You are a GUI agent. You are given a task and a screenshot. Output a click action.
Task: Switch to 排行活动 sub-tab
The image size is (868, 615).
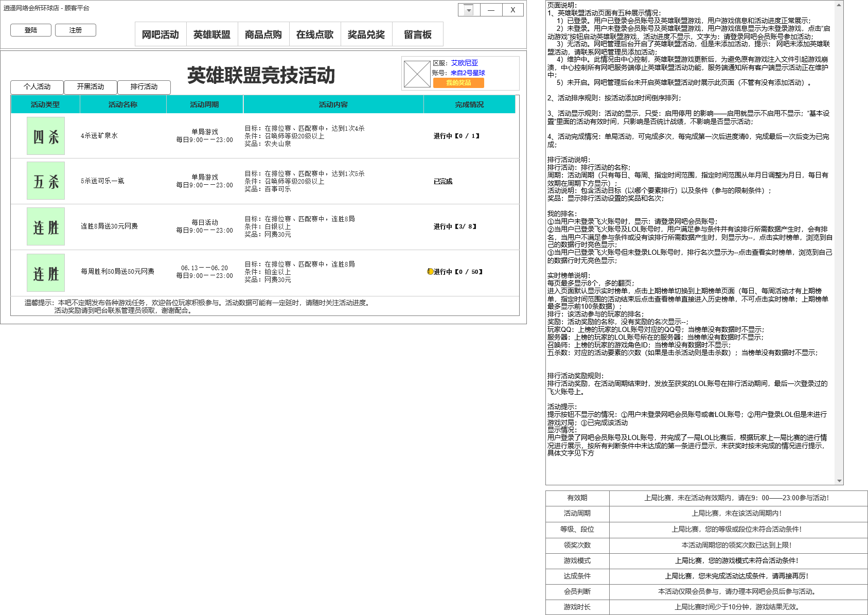pos(144,87)
